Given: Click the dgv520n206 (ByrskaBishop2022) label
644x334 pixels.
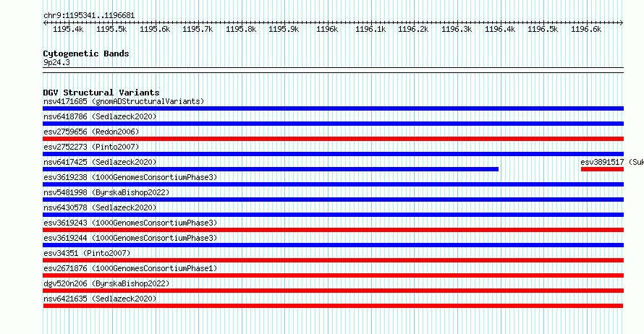Looking at the screenshot, I should pos(106,283).
